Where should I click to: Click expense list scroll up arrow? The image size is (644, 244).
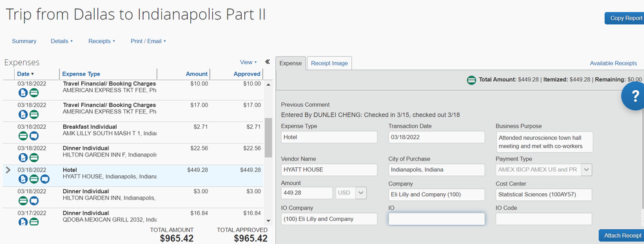(269, 85)
